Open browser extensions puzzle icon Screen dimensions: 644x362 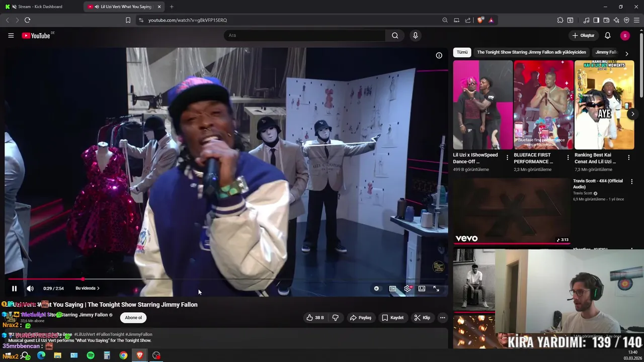(x=560, y=20)
